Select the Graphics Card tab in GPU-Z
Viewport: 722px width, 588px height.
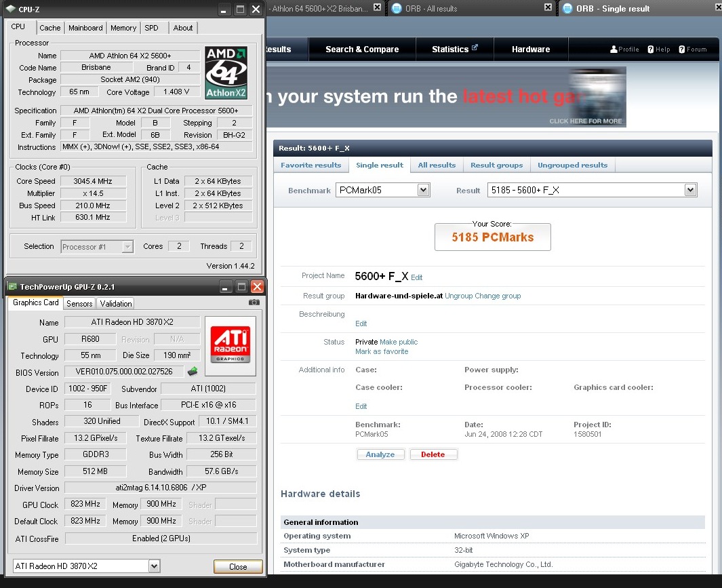35,302
